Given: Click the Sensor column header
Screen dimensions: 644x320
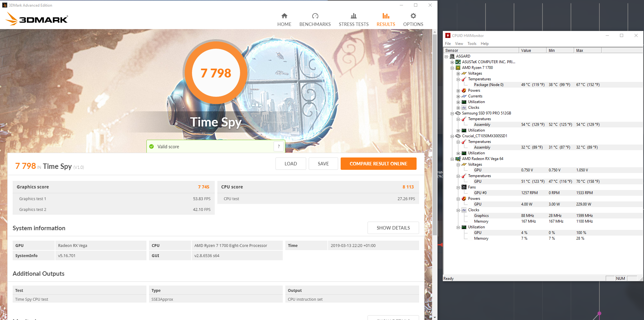Looking at the screenshot, I should pos(481,50).
